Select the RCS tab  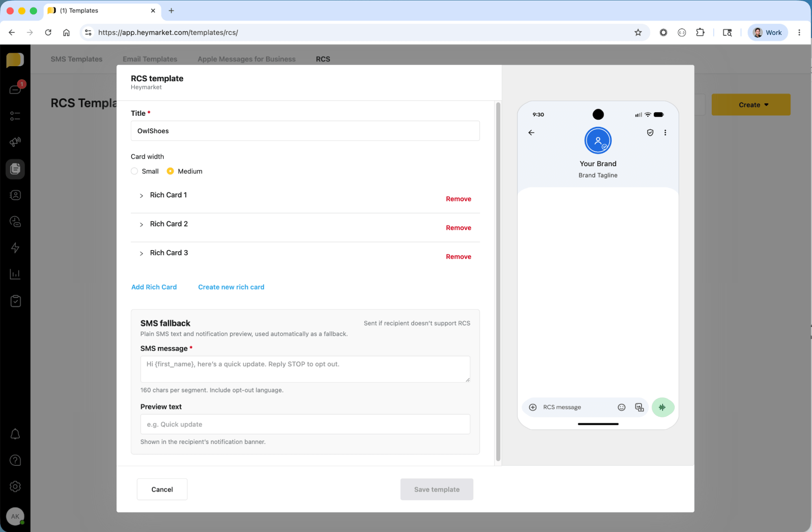tap(323, 59)
